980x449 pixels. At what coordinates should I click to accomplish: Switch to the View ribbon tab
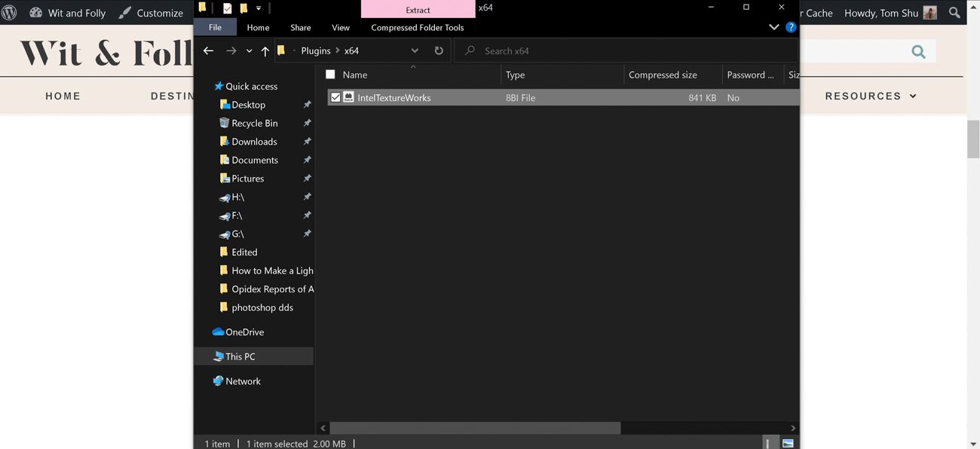340,27
